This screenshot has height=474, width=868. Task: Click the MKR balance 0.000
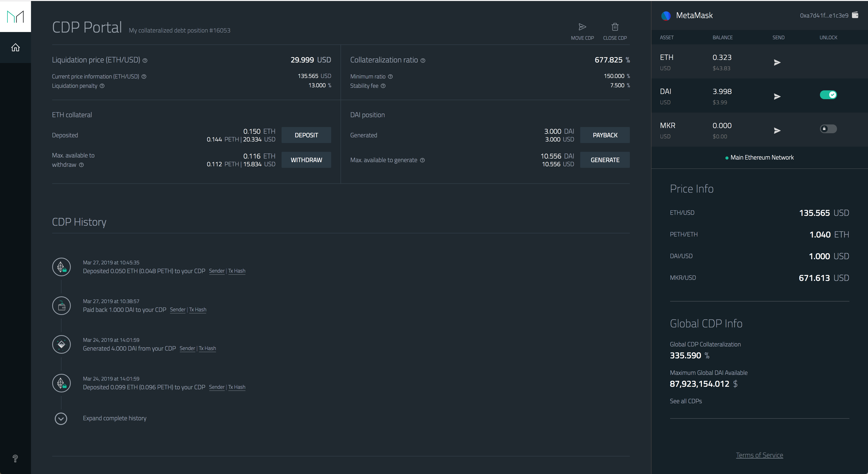[722, 125]
